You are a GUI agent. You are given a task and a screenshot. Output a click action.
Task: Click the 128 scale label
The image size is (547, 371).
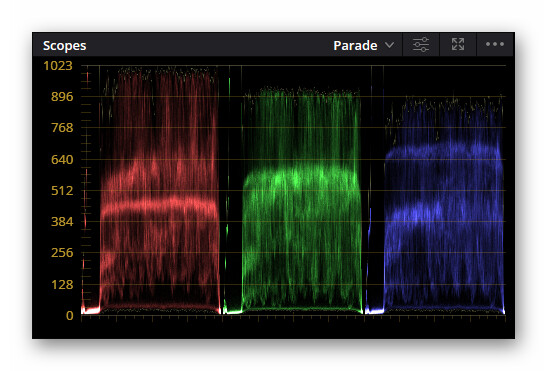coord(62,285)
